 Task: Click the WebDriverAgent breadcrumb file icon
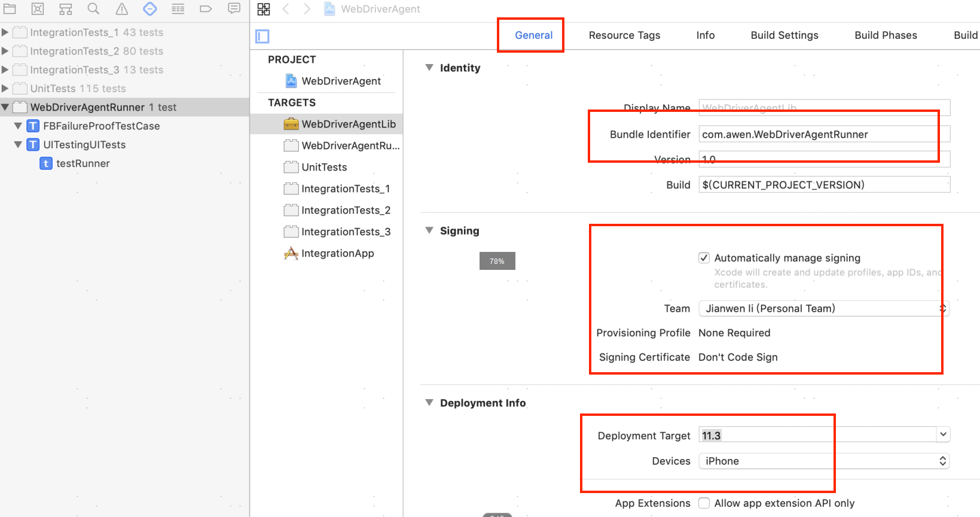329,9
